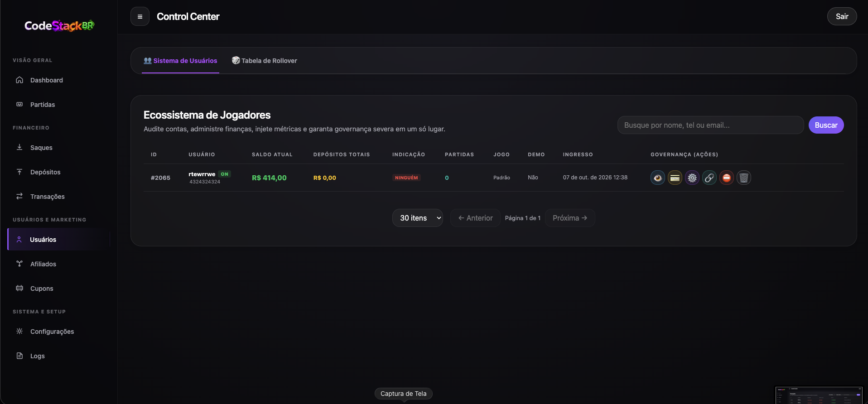Go to the Anterior page

tap(475, 218)
